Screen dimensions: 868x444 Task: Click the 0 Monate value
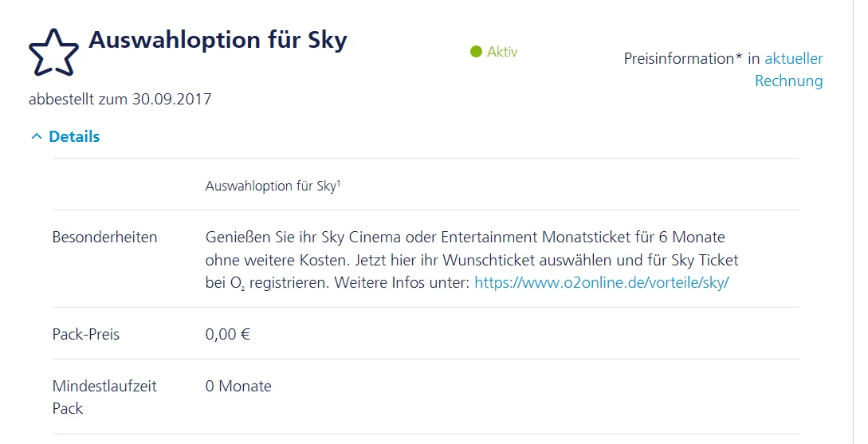point(238,387)
